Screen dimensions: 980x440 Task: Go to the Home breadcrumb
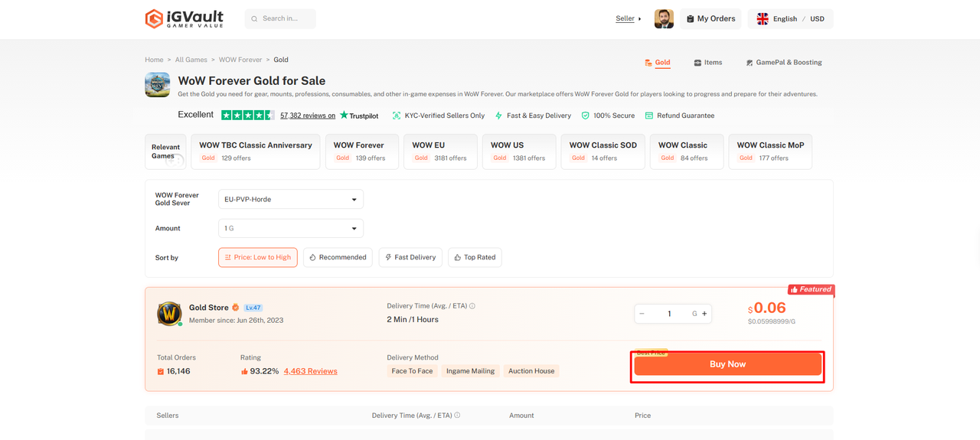point(154,60)
